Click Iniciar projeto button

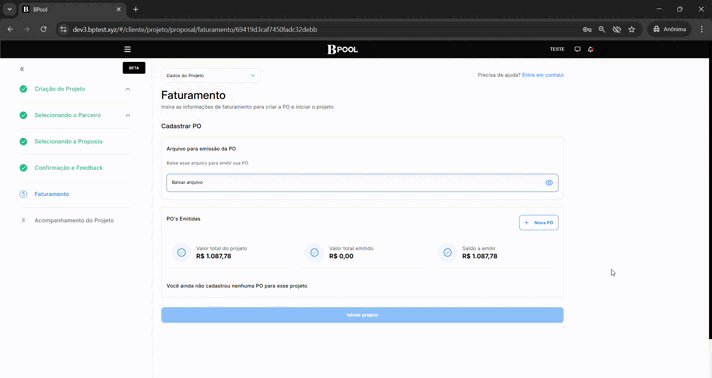362,315
